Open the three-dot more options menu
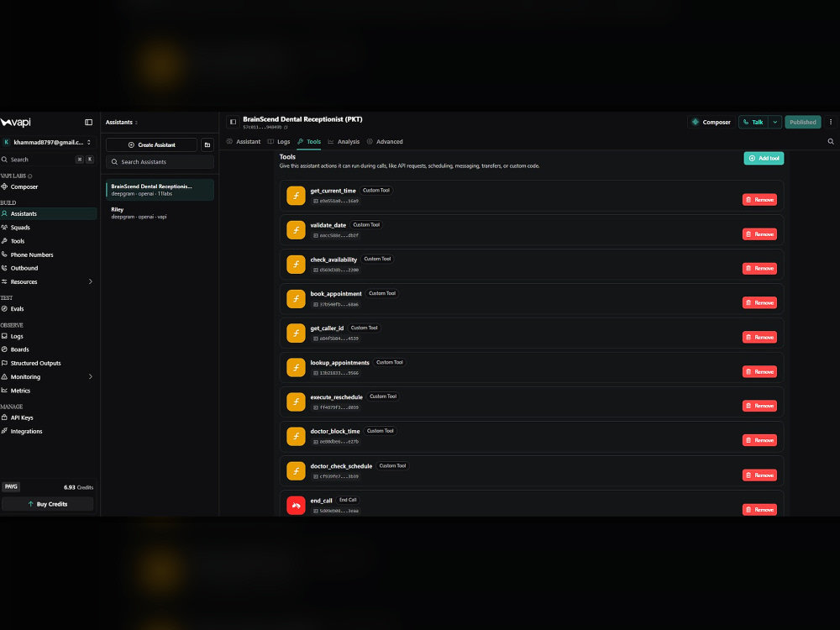 (831, 122)
